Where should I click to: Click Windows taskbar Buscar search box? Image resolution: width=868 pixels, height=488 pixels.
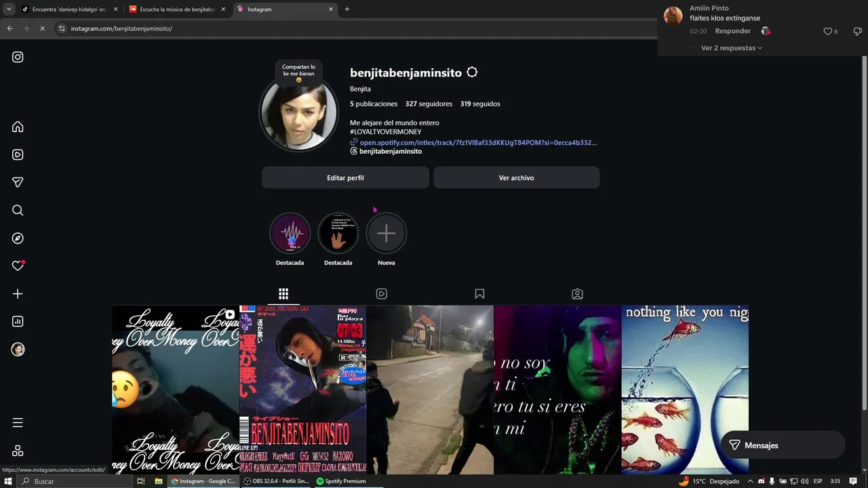(75, 481)
